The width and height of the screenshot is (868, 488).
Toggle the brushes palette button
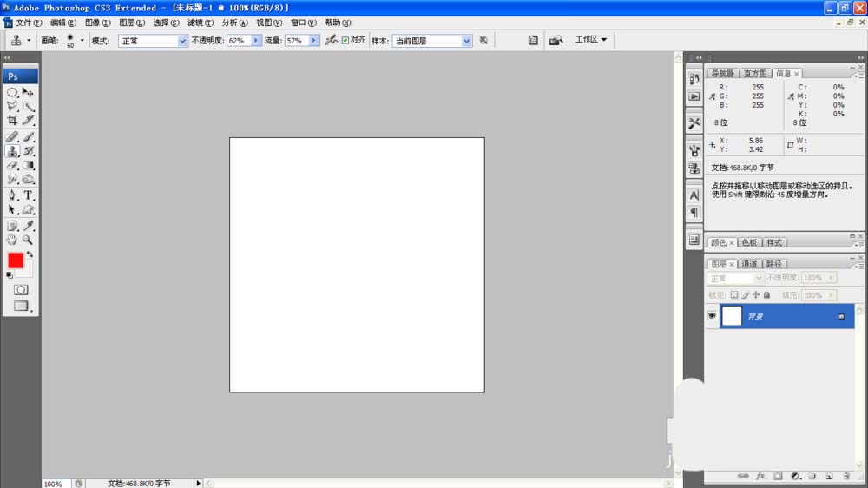pyautogui.click(x=533, y=40)
